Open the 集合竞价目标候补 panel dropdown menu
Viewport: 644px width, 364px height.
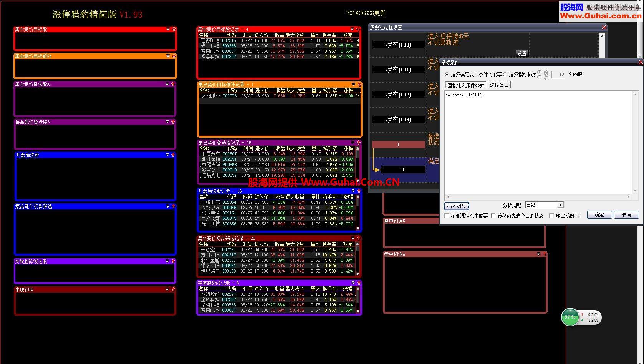pos(168,56)
